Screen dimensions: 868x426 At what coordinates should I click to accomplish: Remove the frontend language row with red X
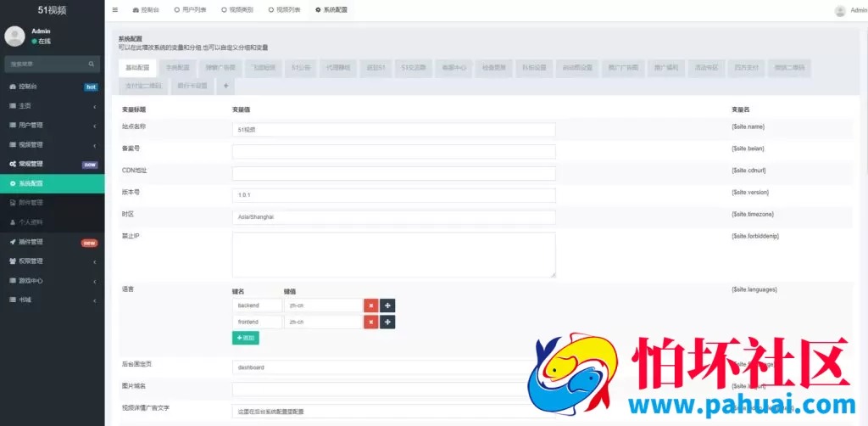coord(371,322)
